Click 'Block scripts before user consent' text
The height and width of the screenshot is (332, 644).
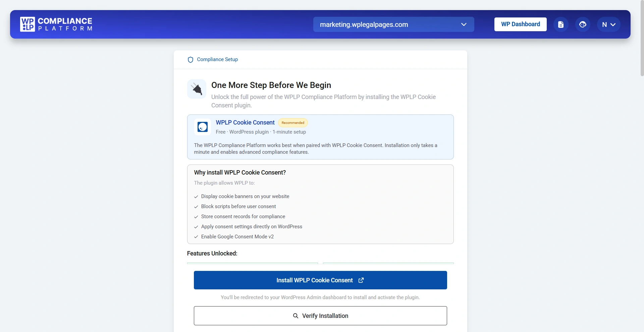238,206
